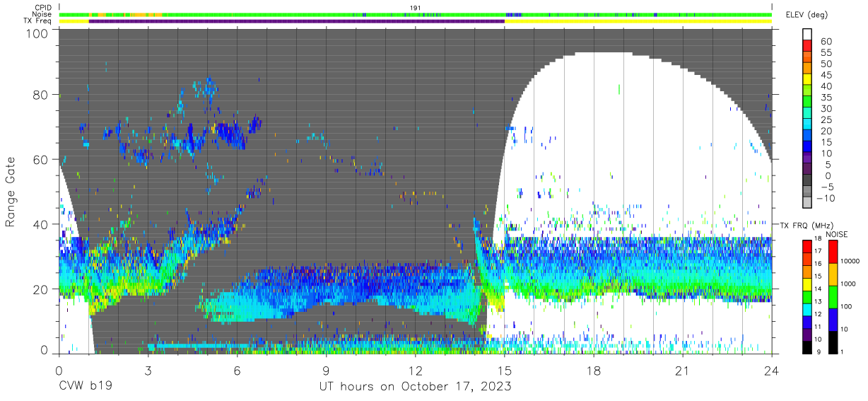Viewport: 868px width, 401px height.
Task: Click the white top segment of elevation colorbar
Action: [x=807, y=33]
